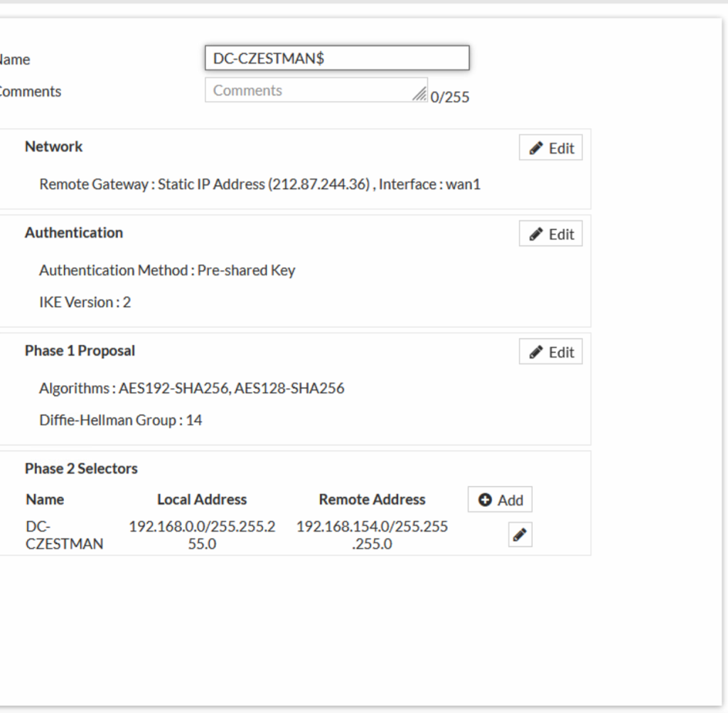Click the Authentication Method Pre-shared Key text
Viewport: 728px width, 713px height.
click(x=167, y=270)
